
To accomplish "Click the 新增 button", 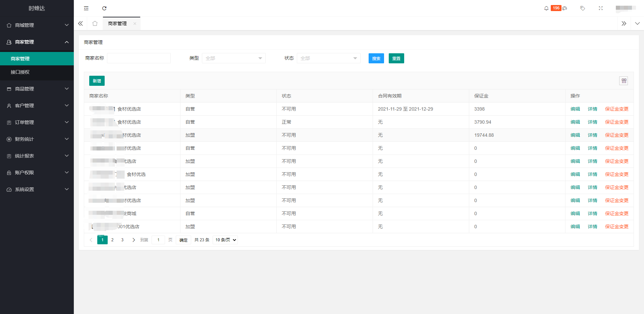I will click(x=97, y=81).
